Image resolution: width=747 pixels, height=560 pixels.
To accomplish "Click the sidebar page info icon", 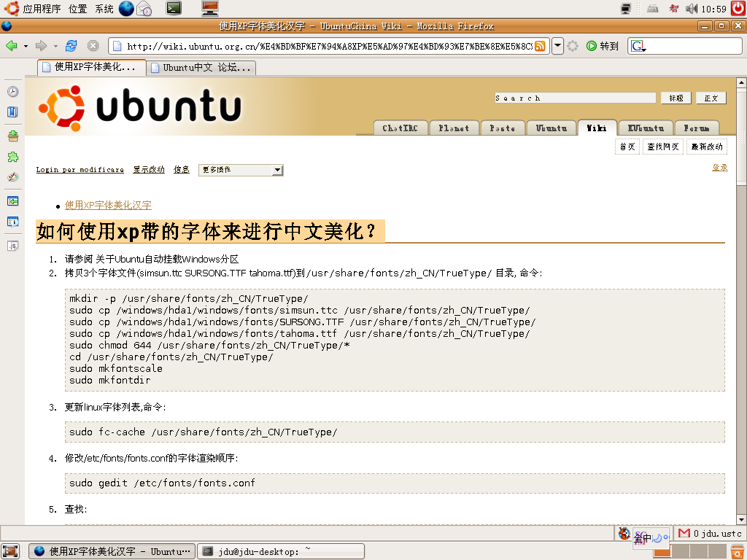I will click(13, 222).
